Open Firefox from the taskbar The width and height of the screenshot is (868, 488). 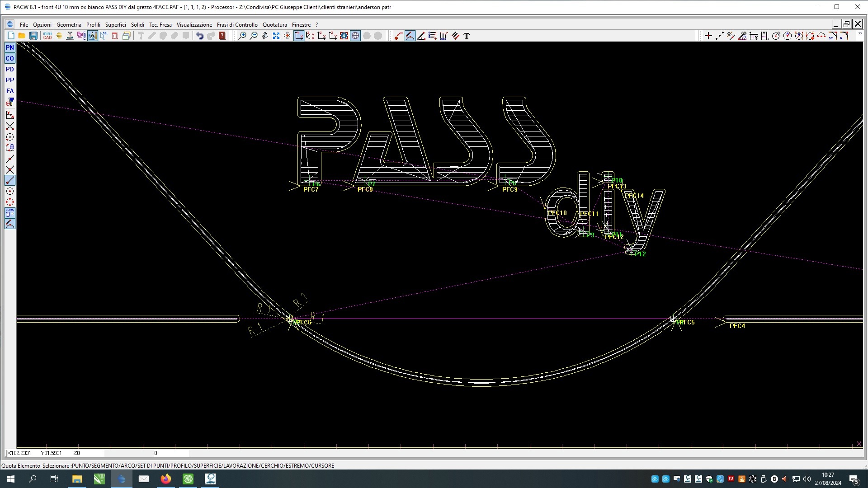point(166,479)
